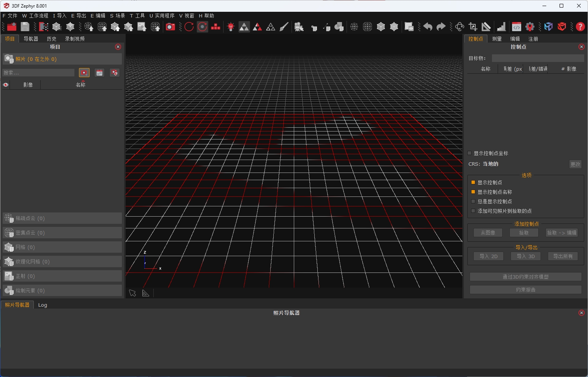Viewport: 588px width, 377px height.
Task: Open the 目标物 dropdown field
Action: coord(538,58)
